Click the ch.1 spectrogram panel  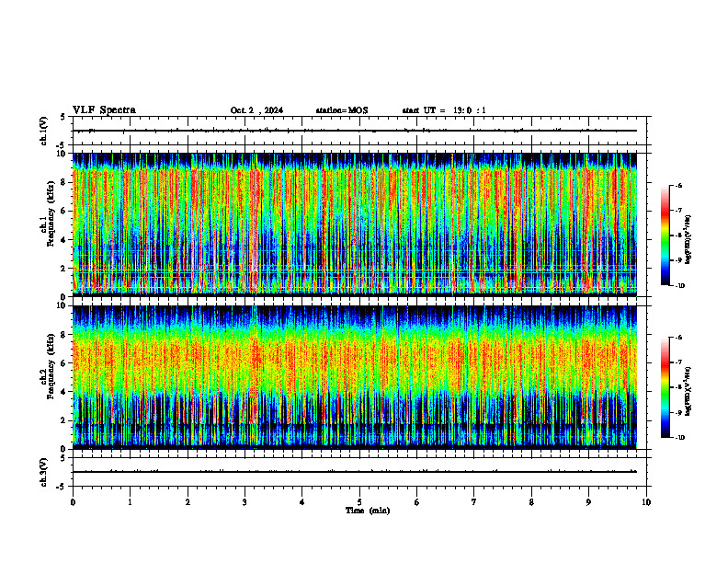(x=355, y=224)
